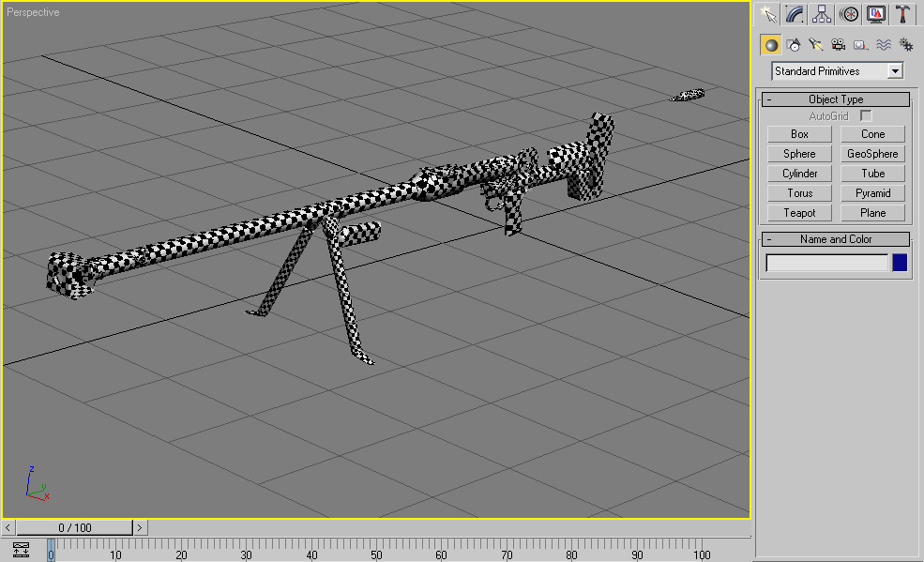
Task: Open the Display panel monitor icon
Action: pyautogui.click(x=876, y=13)
